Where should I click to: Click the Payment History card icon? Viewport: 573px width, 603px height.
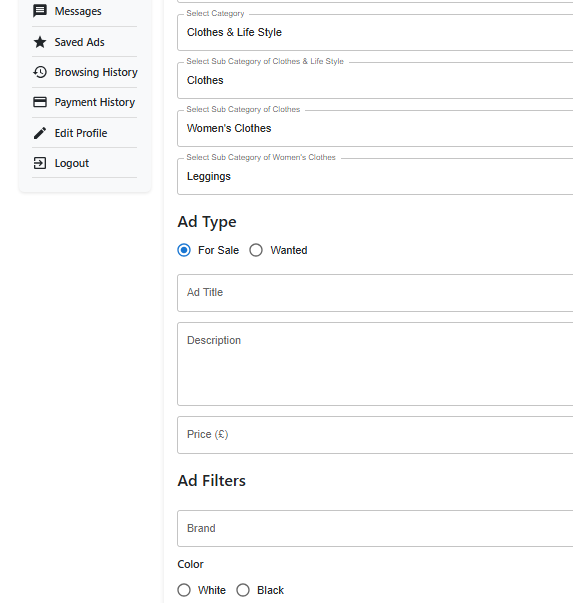40,102
